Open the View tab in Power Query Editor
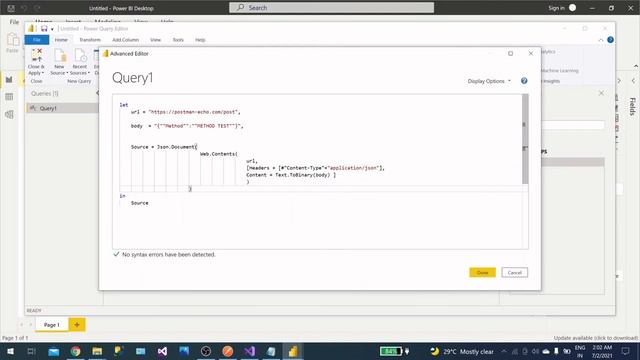The height and width of the screenshot is (360, 640). [156, 40]
